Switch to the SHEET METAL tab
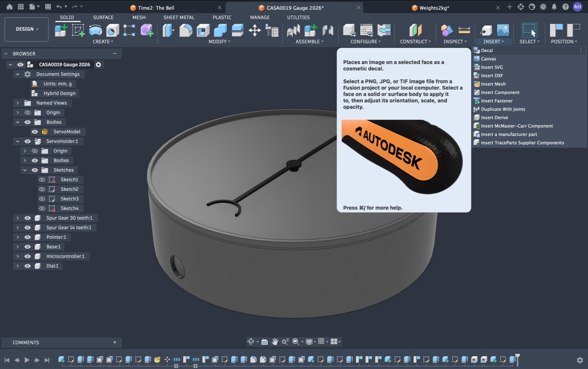Image resolution: width=588 pixels, height=369 pixels. pyautogui.click(x=179, y=18)
